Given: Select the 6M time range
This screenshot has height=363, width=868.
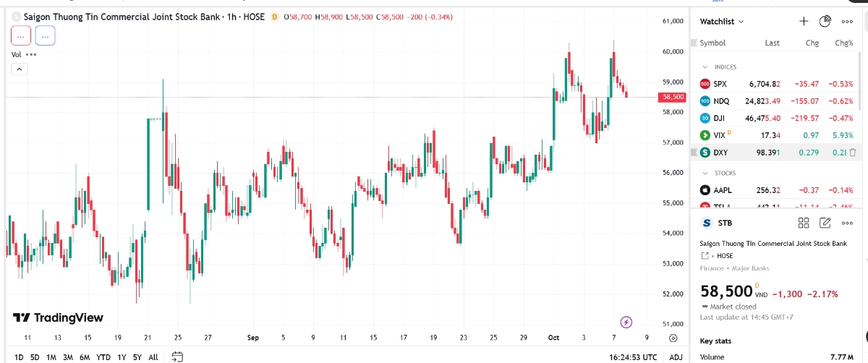Looking at the screenshot, I should click(85, 357).
